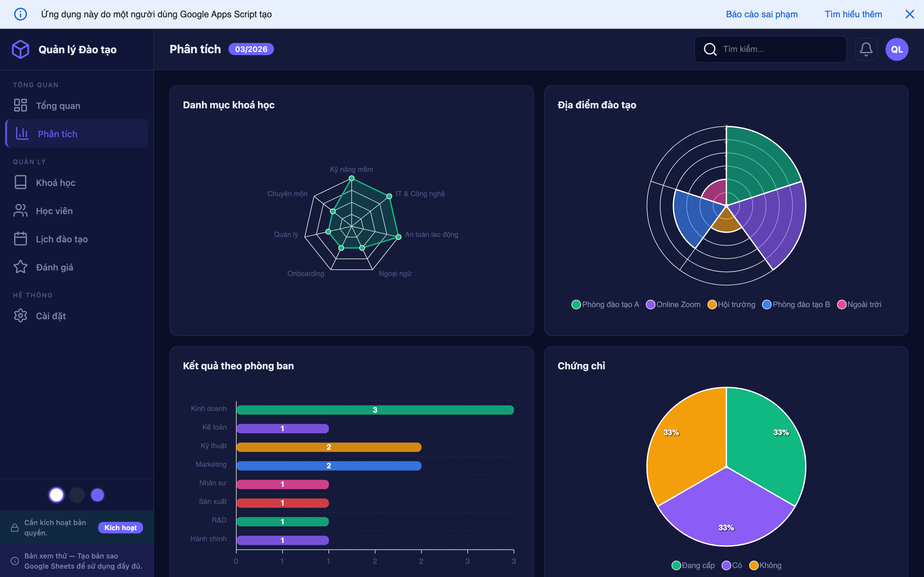Select Phân tích sidebar menu item
The height and width of the screenshot is (577, 924).
(x=57, y=134)
